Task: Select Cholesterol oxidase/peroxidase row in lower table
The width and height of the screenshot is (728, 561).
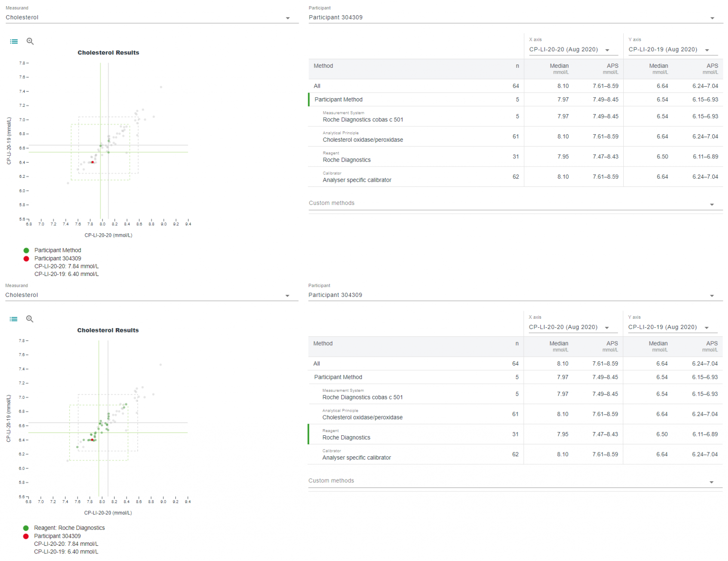Action: pos(515,414)
